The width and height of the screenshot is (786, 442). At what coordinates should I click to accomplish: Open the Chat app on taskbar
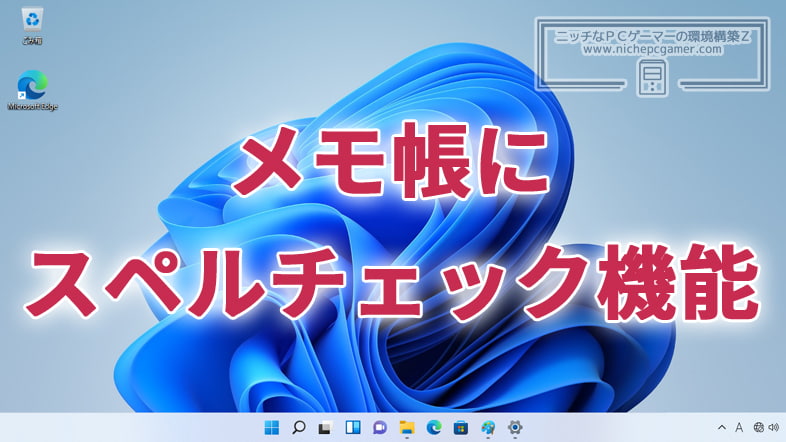click(x=380, y=427)
